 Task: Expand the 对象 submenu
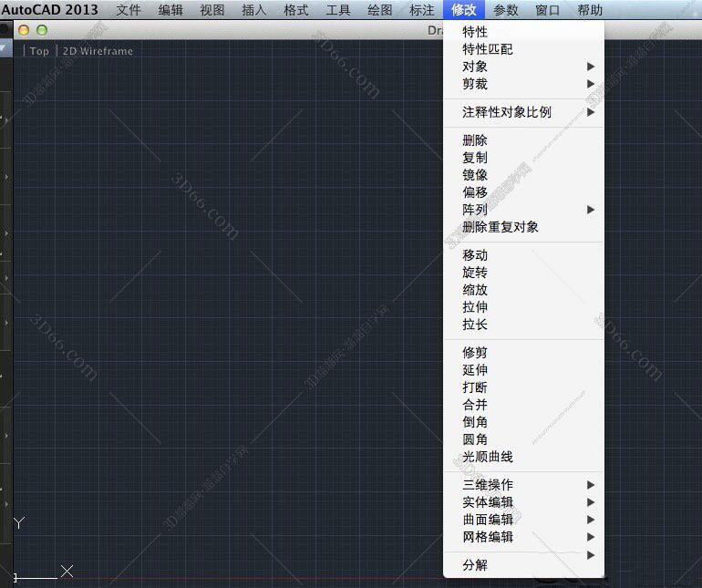coord(523,67)
